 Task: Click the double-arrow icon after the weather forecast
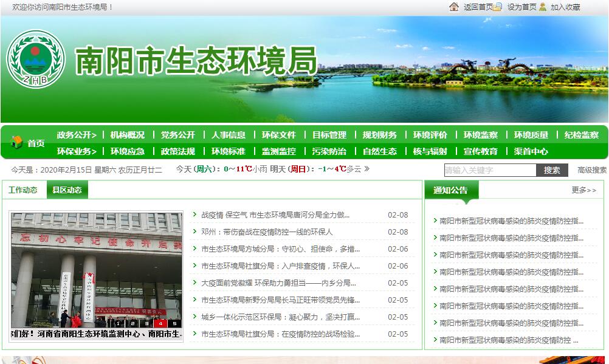[x=366, y=169]
